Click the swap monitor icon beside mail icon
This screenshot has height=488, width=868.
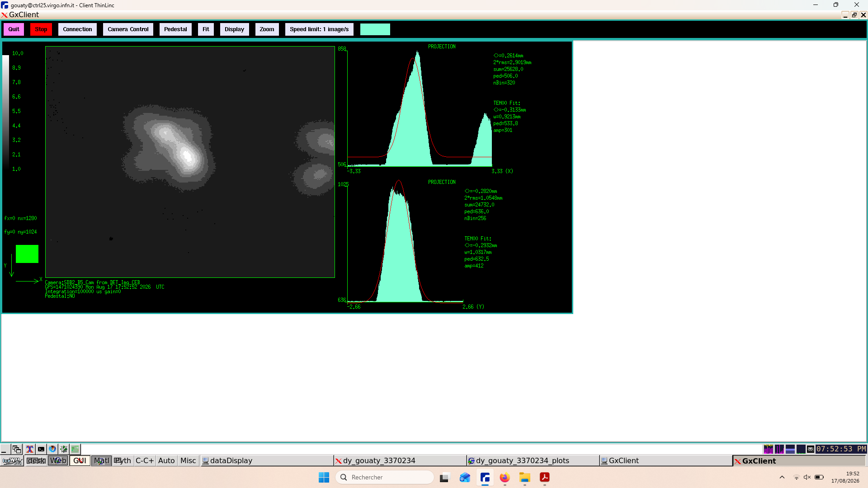[x=801, y=449]
